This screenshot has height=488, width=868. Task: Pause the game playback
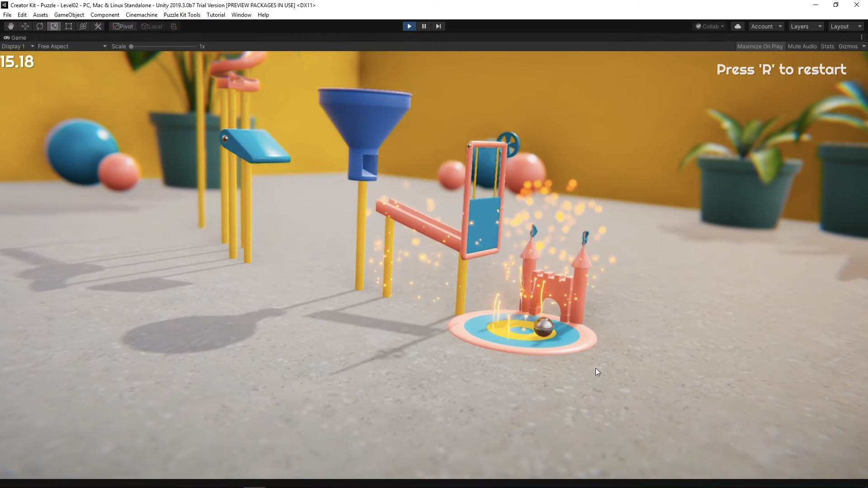pyautogui.click(x=424, y=26)
